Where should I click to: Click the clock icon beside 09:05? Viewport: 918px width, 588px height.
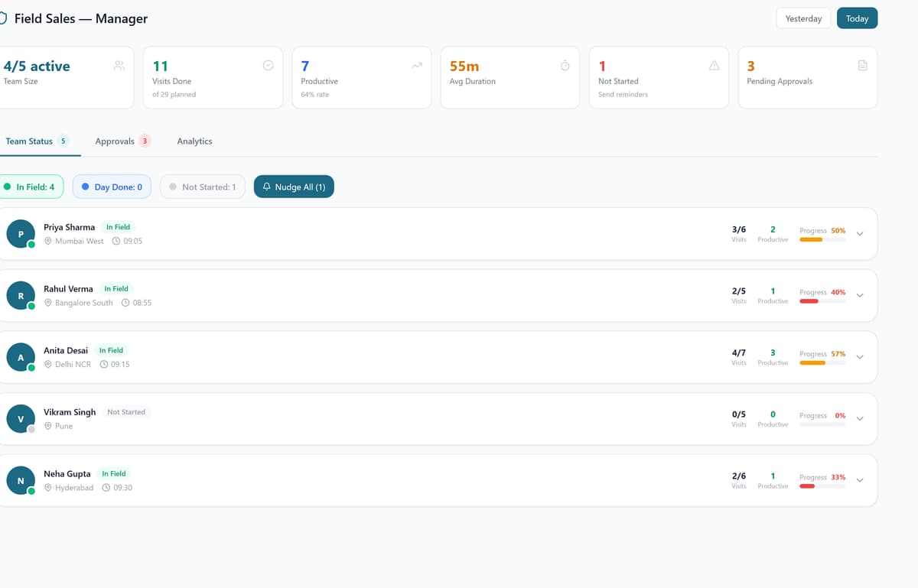116,241
